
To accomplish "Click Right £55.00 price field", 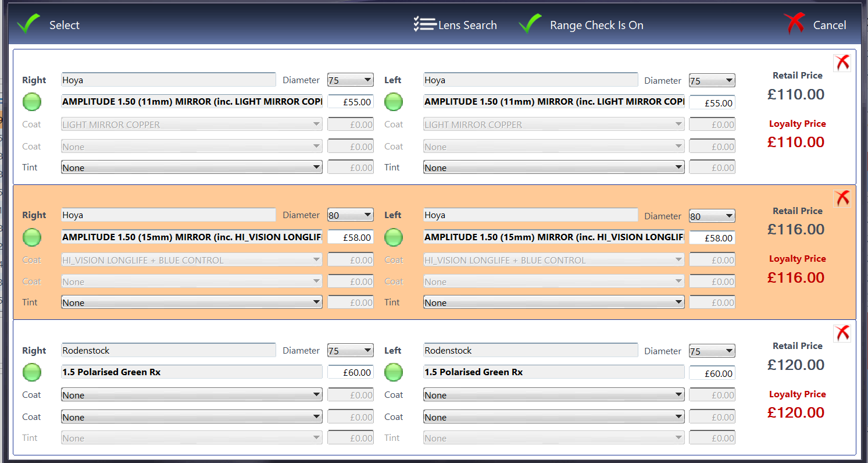I will (351, 102).
